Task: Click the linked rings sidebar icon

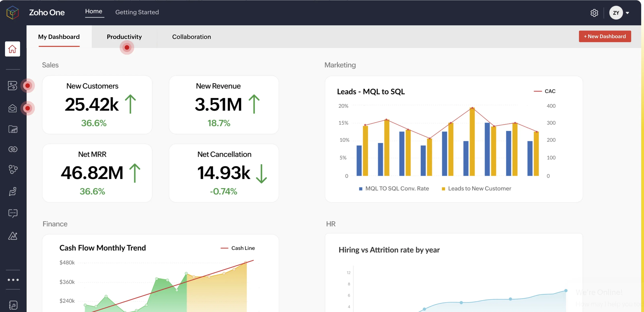Action: click(x=13, y=149)
